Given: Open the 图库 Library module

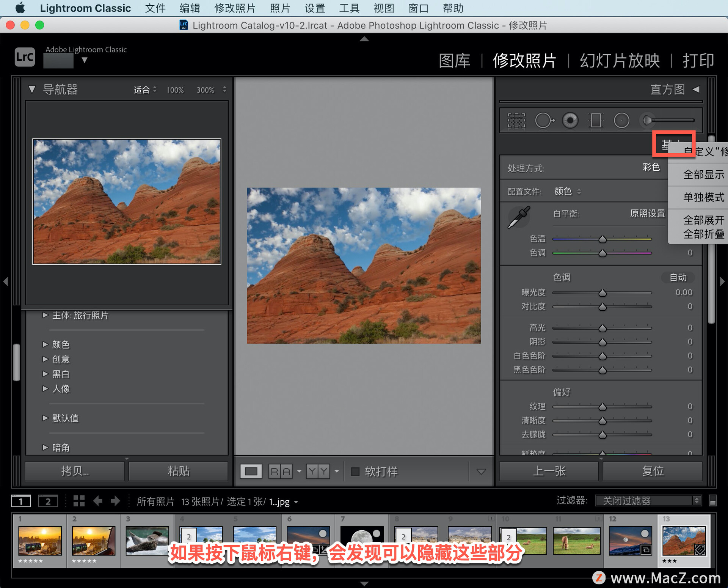Looking at the screenshot, I should (x=454, y=61).
